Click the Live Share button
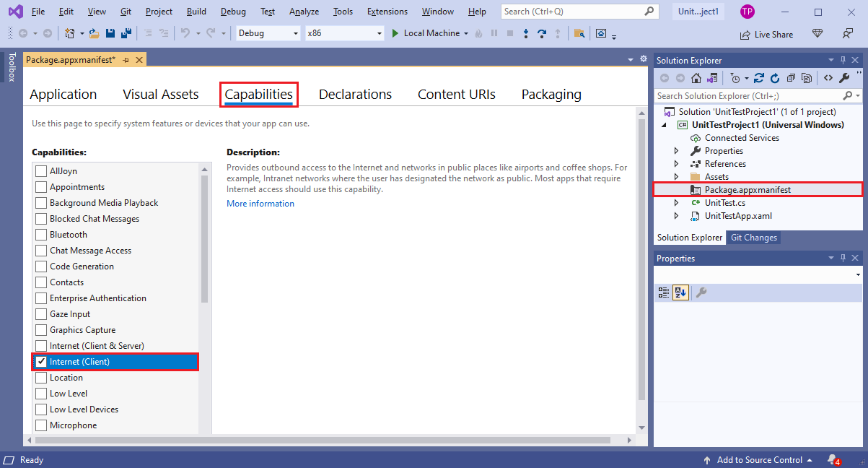This screenshot has width=868, height=468. coord(766,34)
